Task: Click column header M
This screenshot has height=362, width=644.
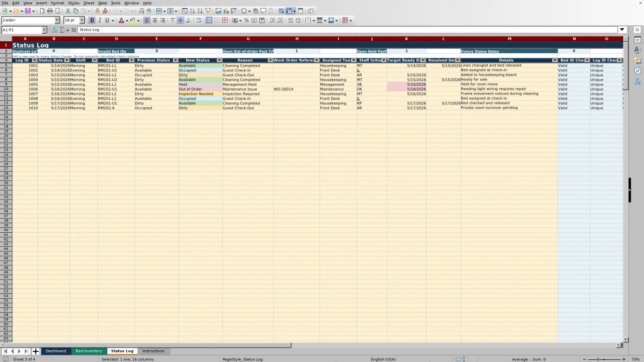Action: [x=509, y=39]
